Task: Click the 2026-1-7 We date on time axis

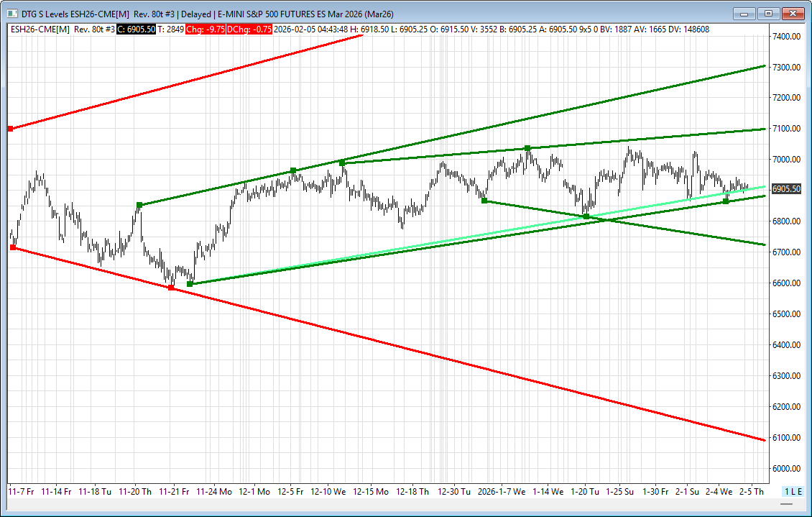Action: point(504,492)
